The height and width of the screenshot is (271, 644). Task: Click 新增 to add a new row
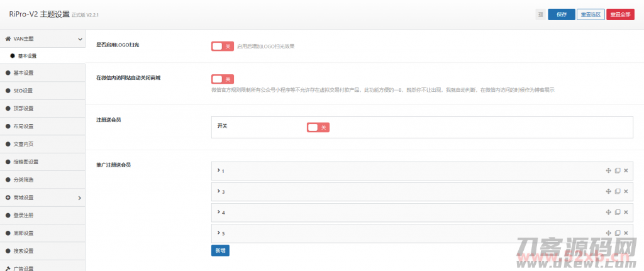(x=220, y=251)
